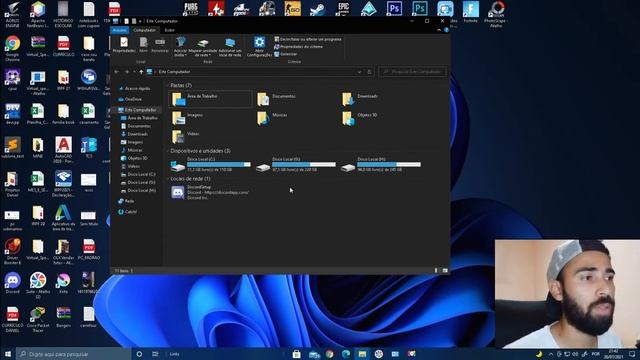The image size is (640, 360).
Task: Open the Explorer help icon
Action: click(x=446, y=30)
